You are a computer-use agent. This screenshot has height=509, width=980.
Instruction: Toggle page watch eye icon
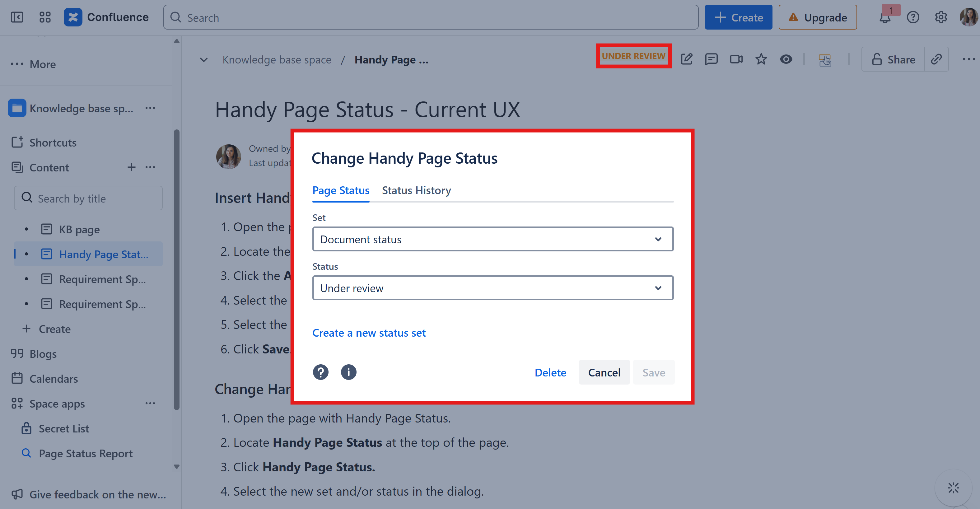(x=786, y=59)
